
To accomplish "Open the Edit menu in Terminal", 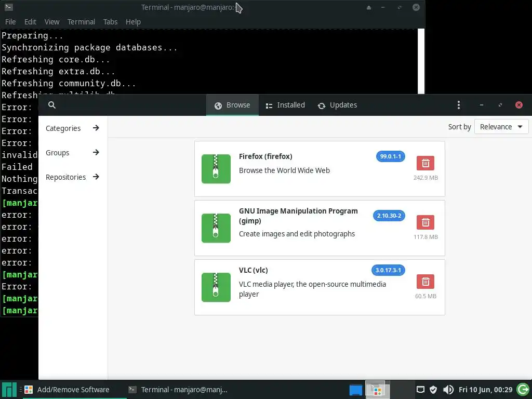I will [30, 22].
